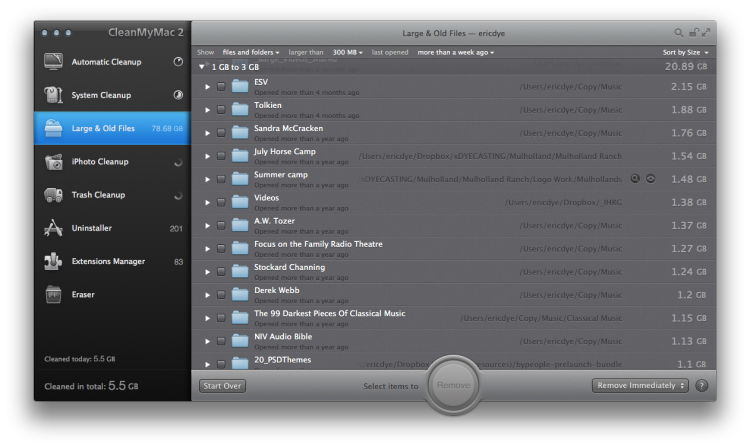Screen dimensions: 750x448
Task: Check the Summer camp checkbox
Action: [x=221, y=179]
